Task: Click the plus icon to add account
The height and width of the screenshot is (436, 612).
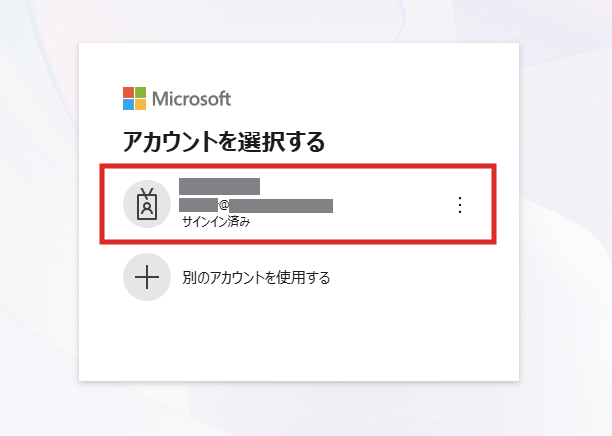Action: (x=147, y=277)
